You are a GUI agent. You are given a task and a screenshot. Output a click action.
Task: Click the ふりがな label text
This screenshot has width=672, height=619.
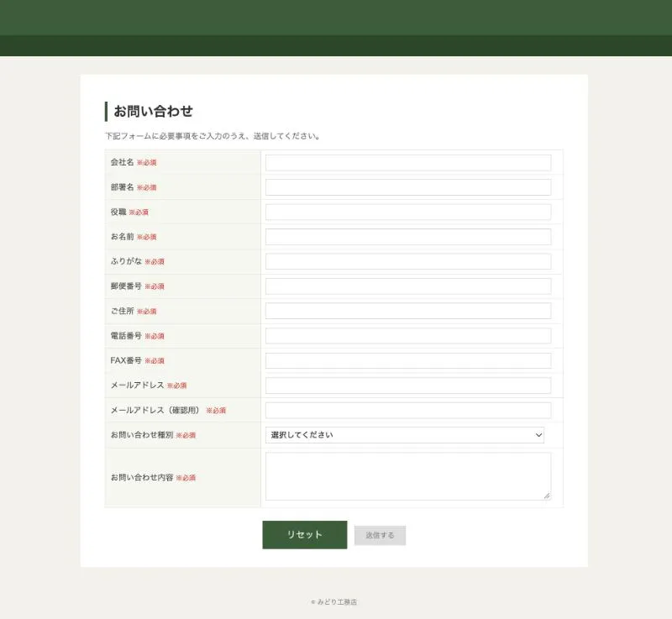[126, 261]
